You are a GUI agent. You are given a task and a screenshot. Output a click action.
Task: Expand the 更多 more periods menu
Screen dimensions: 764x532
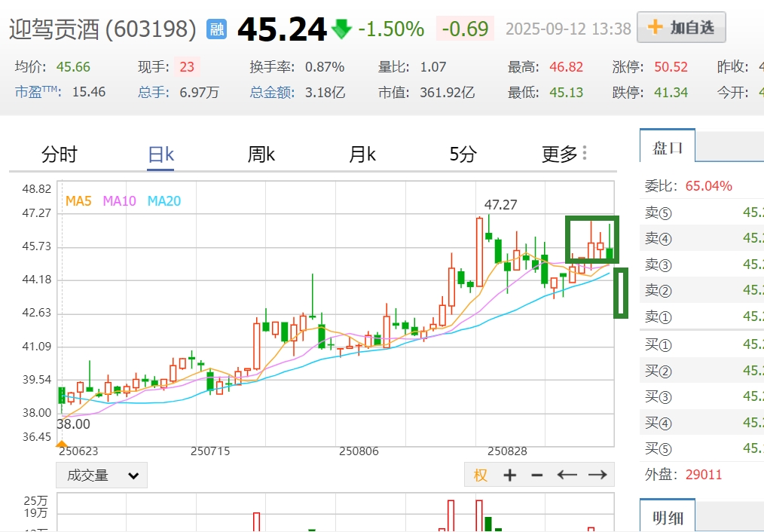(x=564, y=154)
